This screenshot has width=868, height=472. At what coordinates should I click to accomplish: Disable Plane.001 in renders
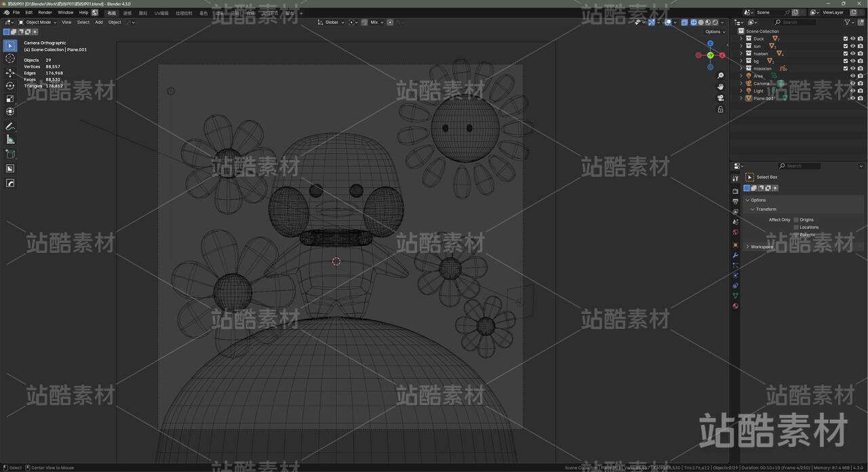(x=861, y=98)
